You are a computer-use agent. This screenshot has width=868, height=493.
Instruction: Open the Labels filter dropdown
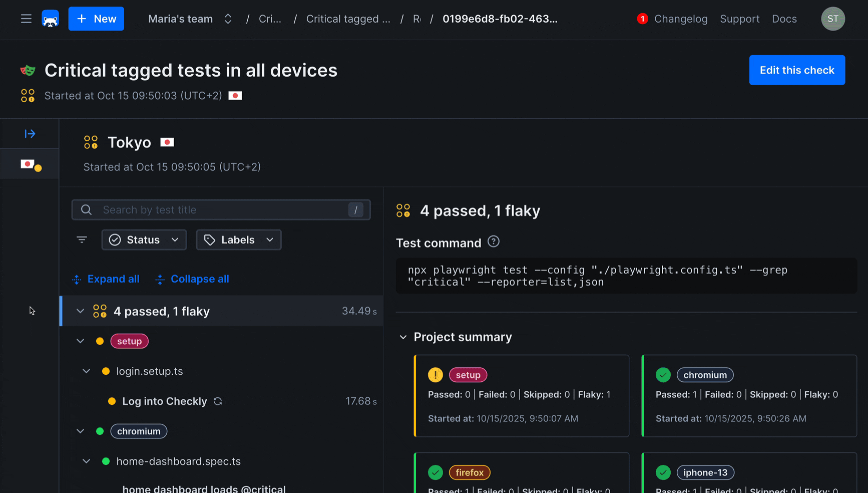tap(238, 239)
